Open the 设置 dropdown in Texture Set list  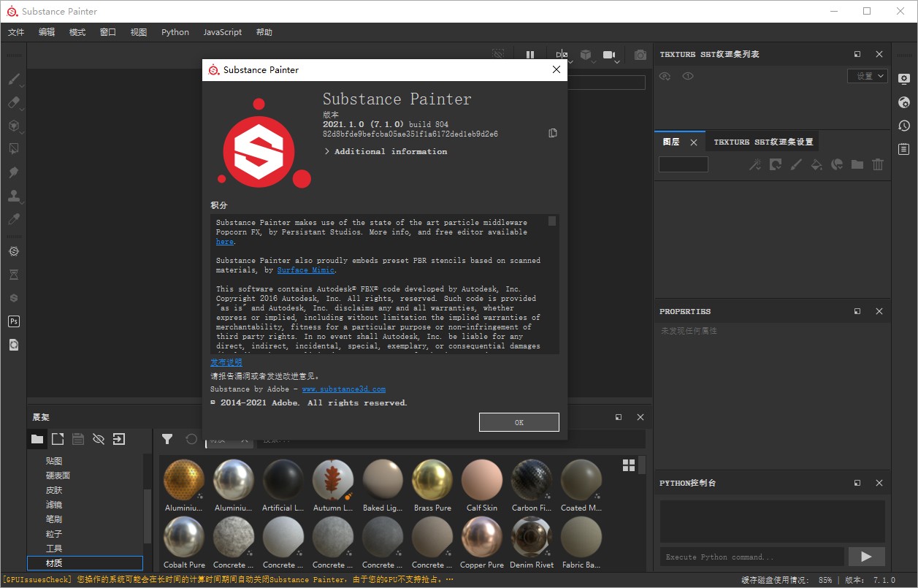868,76
